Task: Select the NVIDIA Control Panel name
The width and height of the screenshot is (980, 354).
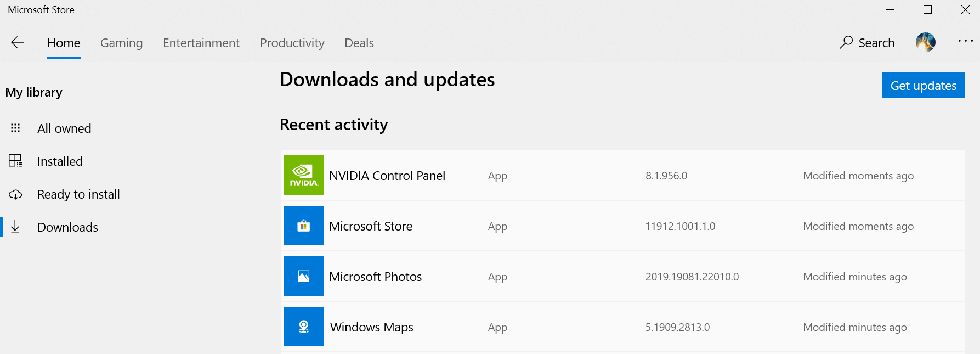Action: click(x=387, y=176)
